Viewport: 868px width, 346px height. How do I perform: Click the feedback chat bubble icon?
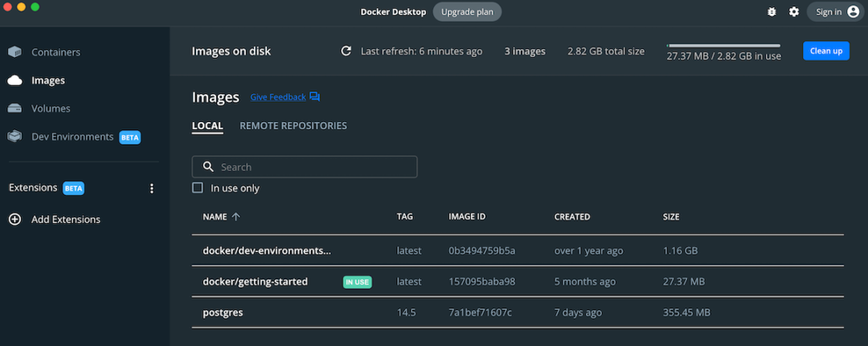click(314, 97)
